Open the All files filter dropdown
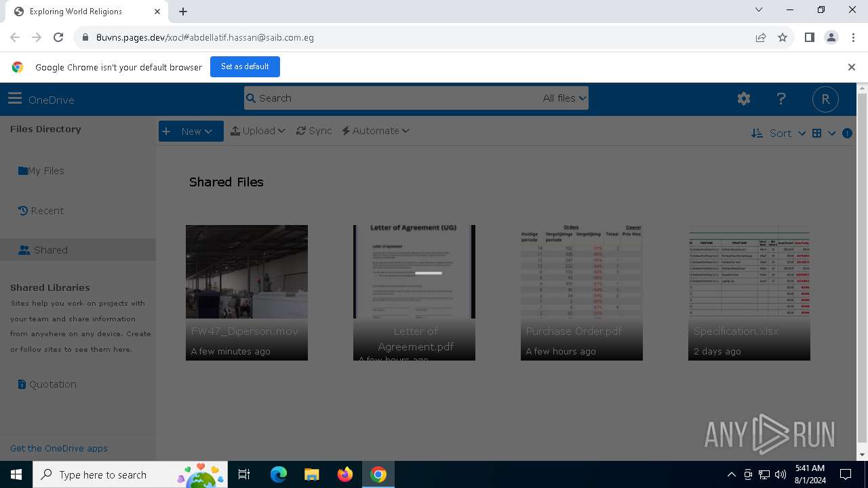868x488 pixels. tap(564, 98)
